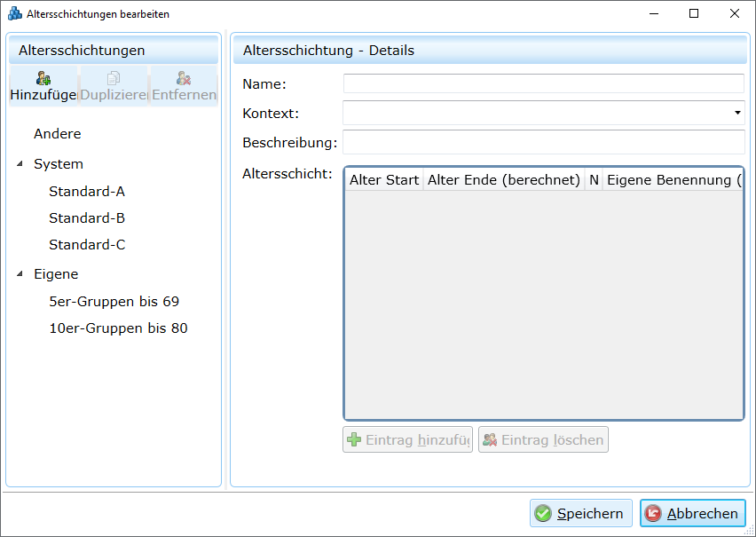Select the Andere tree item
This screenshot has height=537, width=756.
57,134
